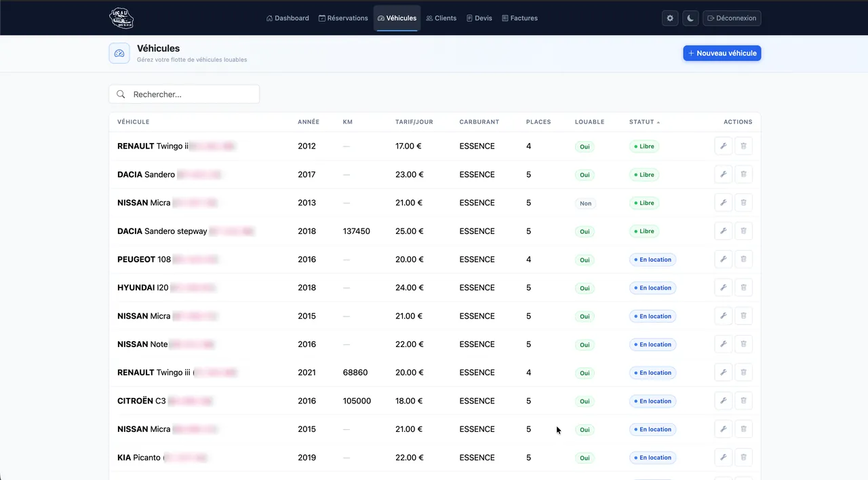Click the Déconnexion button
868x480 pixels.
click(x=732, y=18)
